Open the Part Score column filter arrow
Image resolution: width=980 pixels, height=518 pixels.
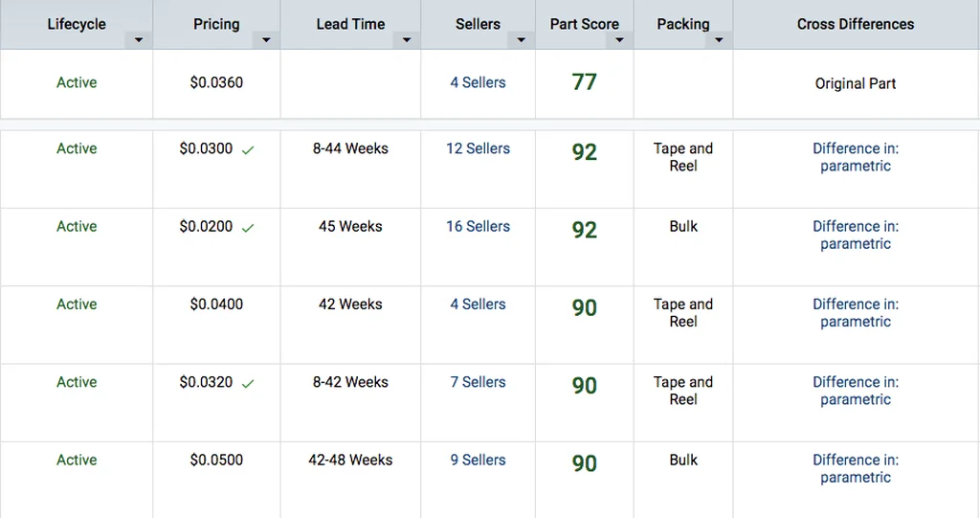619,40
